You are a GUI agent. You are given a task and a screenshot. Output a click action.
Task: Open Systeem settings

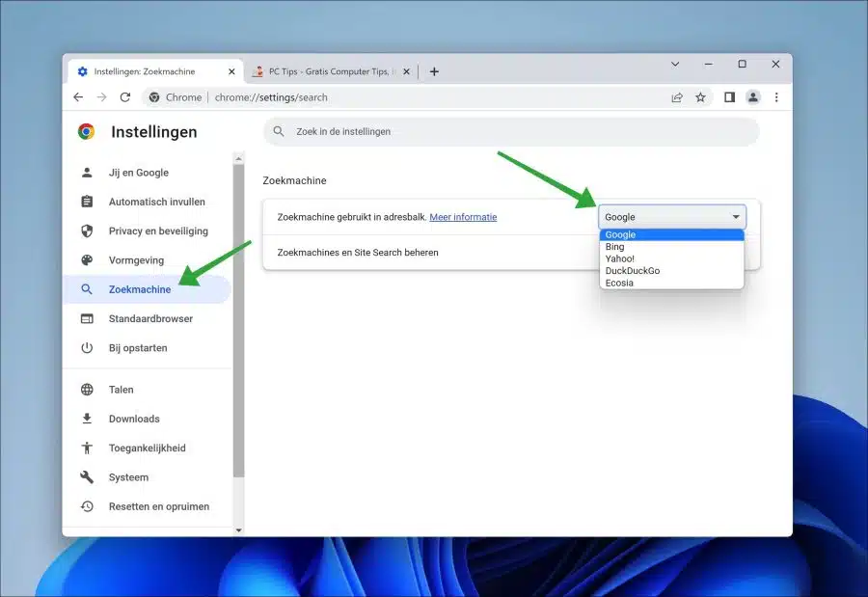(147, 476)
